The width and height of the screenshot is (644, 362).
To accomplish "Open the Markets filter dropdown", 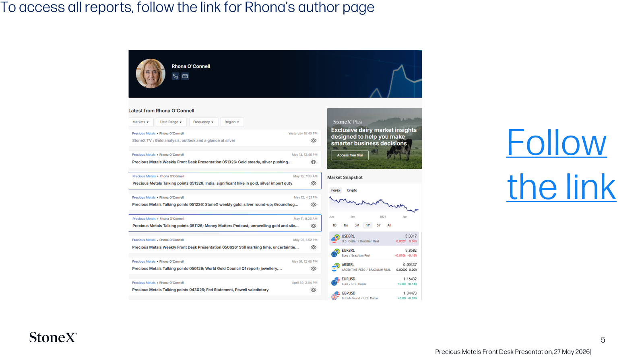I will (x=140, y=122).
